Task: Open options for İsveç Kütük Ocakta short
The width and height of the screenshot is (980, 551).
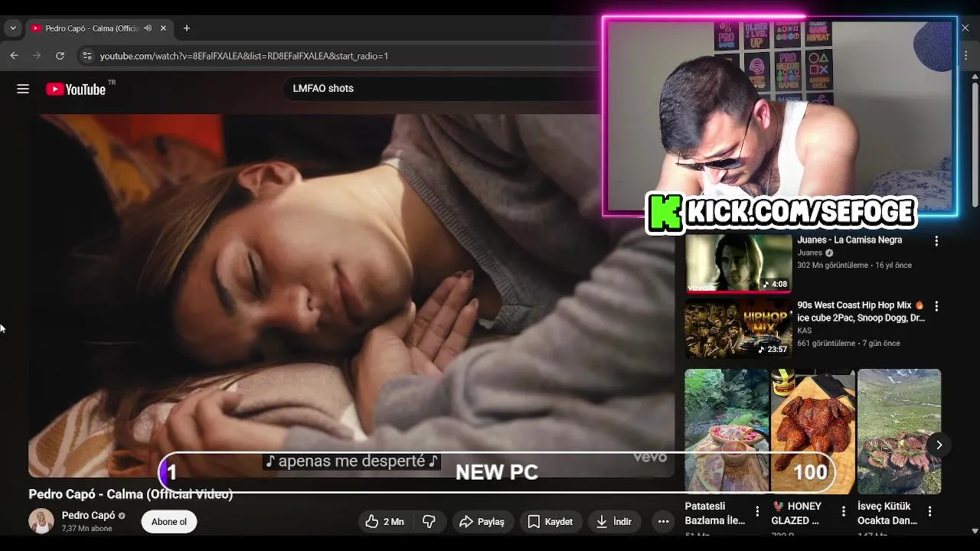Action: click(x=929, y=510)
